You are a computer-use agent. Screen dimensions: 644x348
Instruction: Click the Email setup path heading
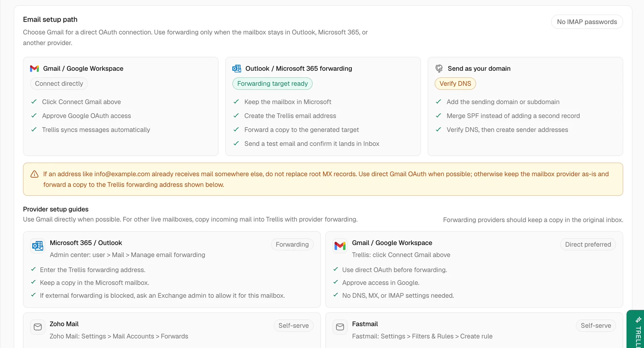pos(50,20)
